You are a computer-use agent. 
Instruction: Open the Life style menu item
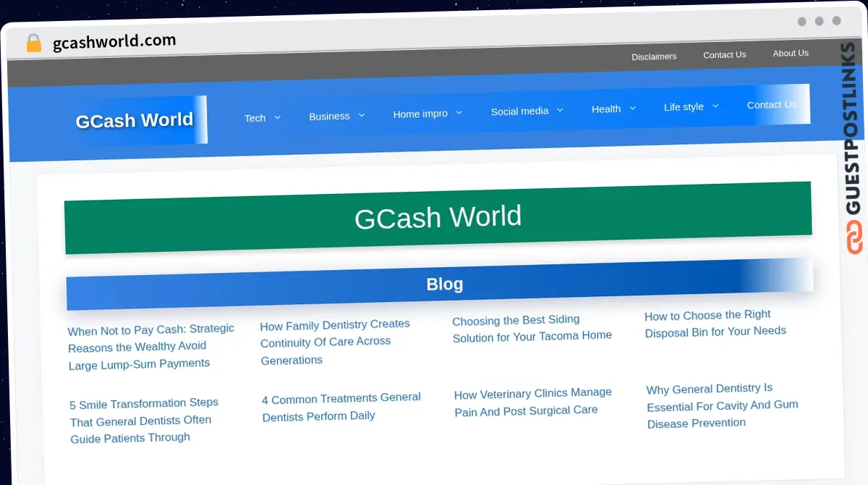(684, 106)
